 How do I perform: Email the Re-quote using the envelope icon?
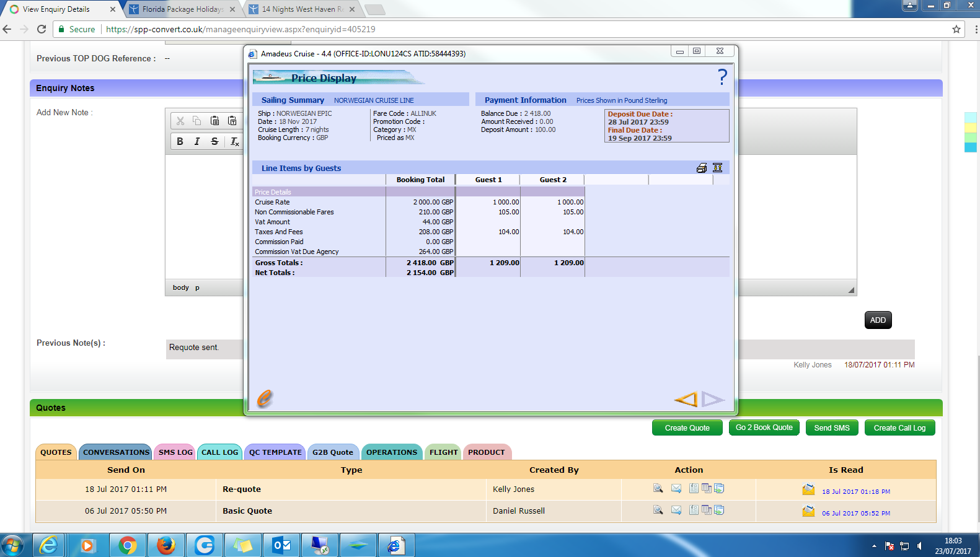click(x=676, y=489)
